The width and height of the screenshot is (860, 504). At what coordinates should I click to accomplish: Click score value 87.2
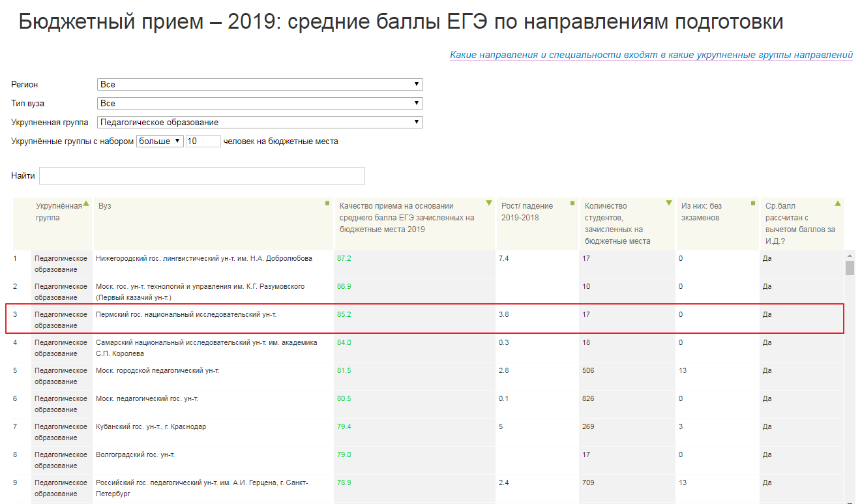tap(344, 258)
